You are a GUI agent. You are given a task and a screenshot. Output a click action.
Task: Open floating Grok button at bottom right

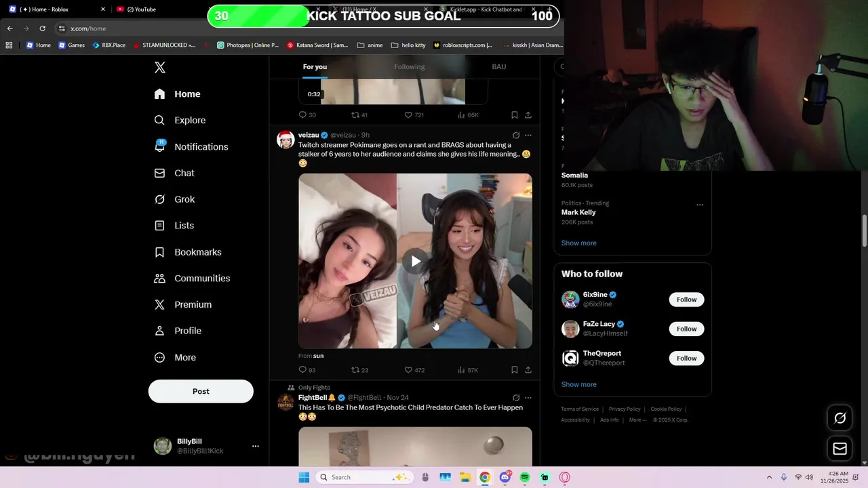(x=840, y=418)
